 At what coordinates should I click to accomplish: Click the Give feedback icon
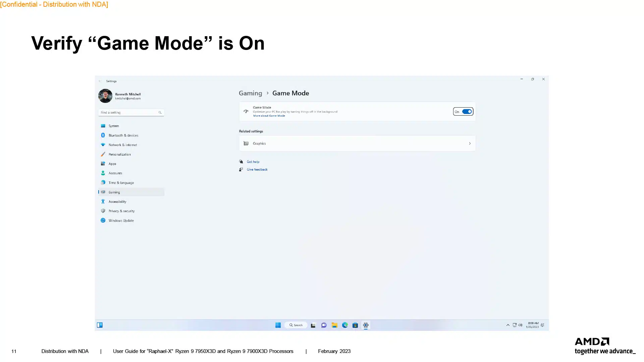pyautogui.click(x=241, y=169)
